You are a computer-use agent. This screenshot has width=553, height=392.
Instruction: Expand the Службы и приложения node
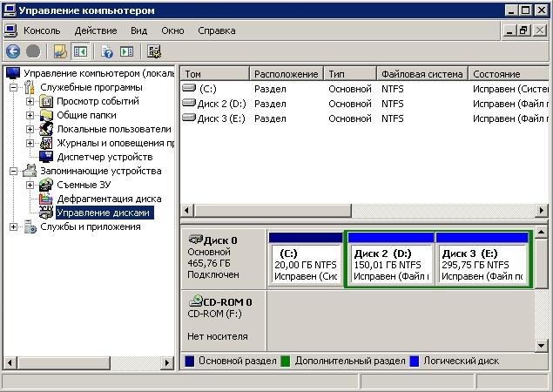click(x=14, y=226)
